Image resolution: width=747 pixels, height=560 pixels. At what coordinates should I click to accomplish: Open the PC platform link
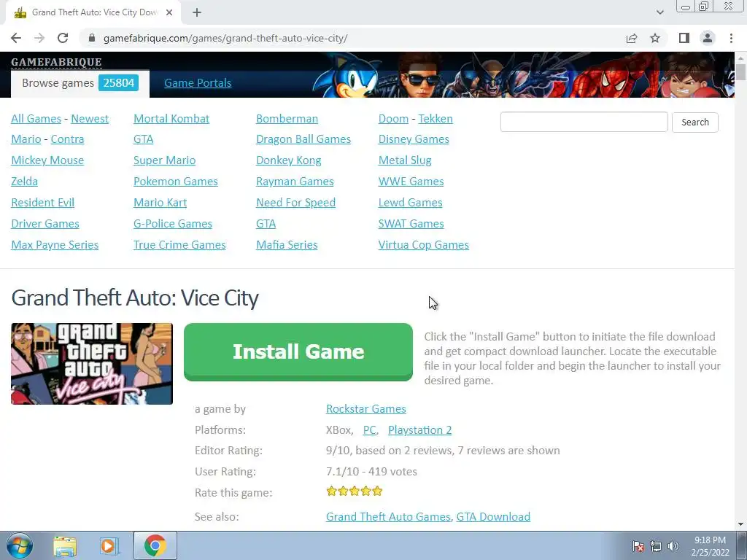tap(369, 430)
